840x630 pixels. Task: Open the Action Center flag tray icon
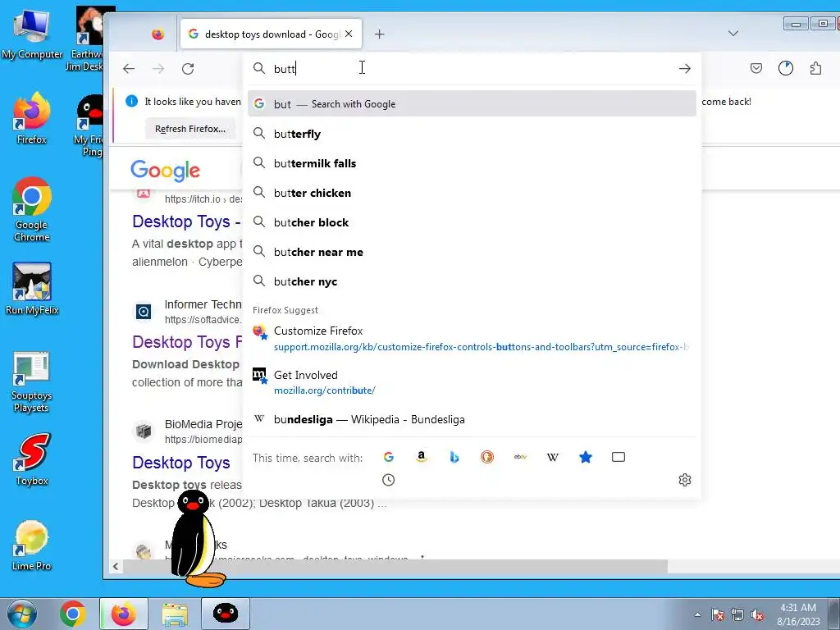(x=718, y=615)
